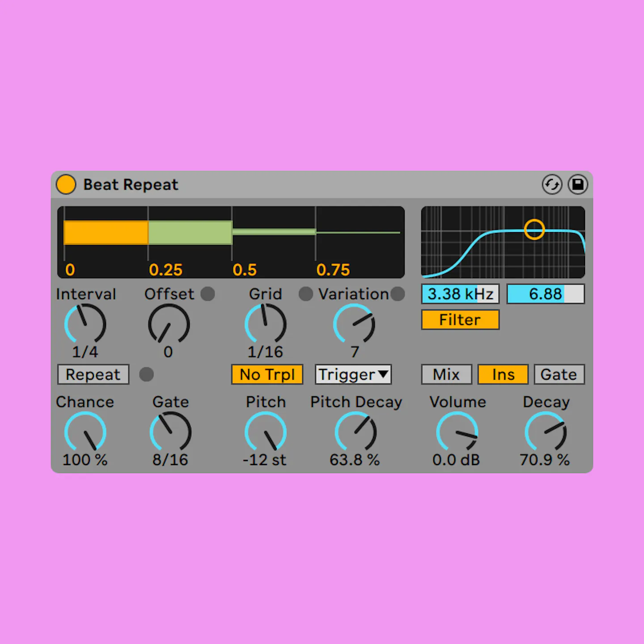Click the 1/4 interval value
Screen dimensions: 644x644
click(85, 352)
